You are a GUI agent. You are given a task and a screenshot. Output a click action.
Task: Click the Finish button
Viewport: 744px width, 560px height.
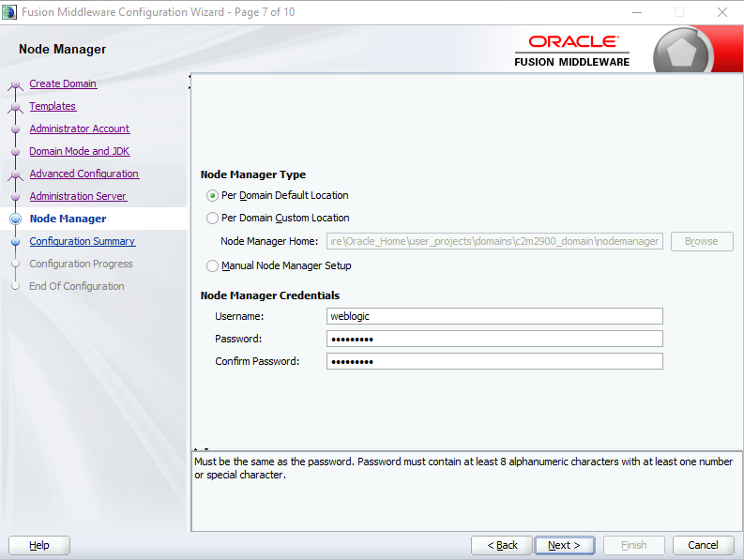point(633,545)
